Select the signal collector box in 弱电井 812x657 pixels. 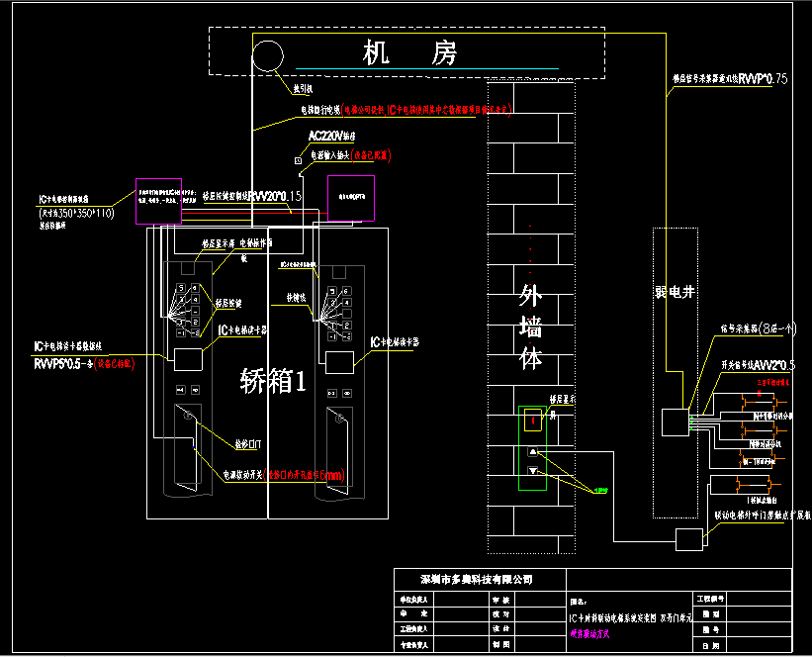click(x=678, y=423)
